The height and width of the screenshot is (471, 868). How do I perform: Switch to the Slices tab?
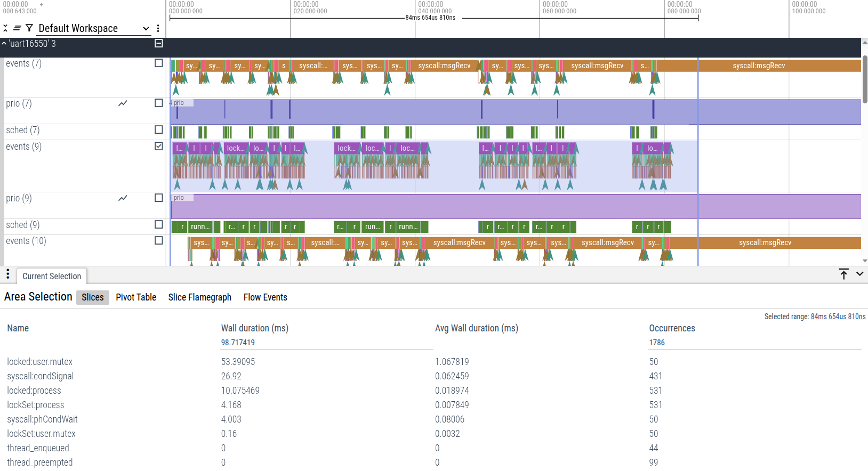(x=93, y=297)
